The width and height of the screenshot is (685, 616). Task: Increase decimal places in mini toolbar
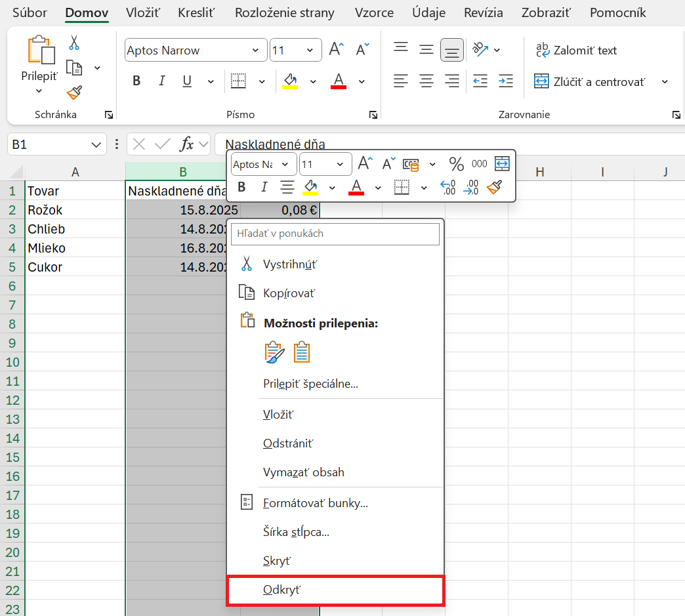[447, 187]
